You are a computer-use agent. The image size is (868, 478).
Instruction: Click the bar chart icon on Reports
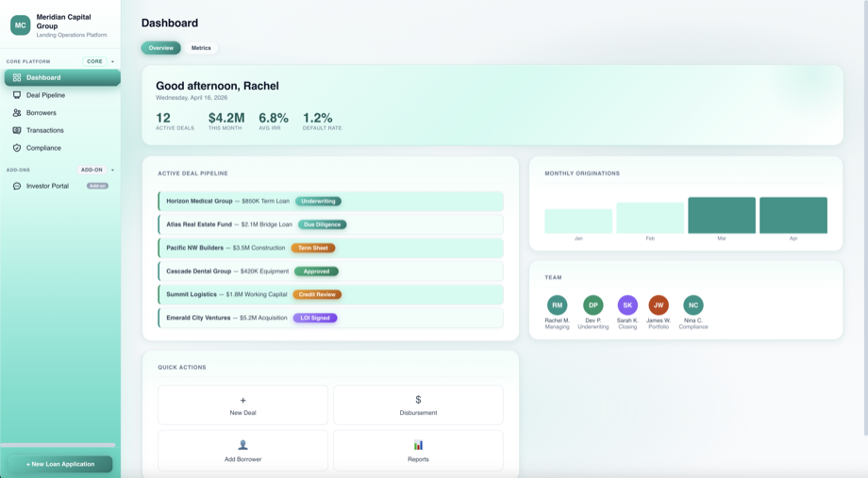tap(418, 445)
